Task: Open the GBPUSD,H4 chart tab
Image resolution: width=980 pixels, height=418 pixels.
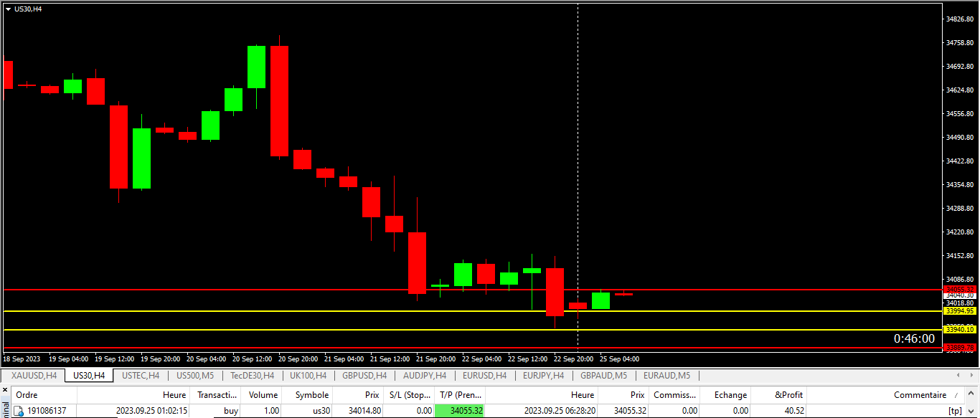Action: click(364, 375)
